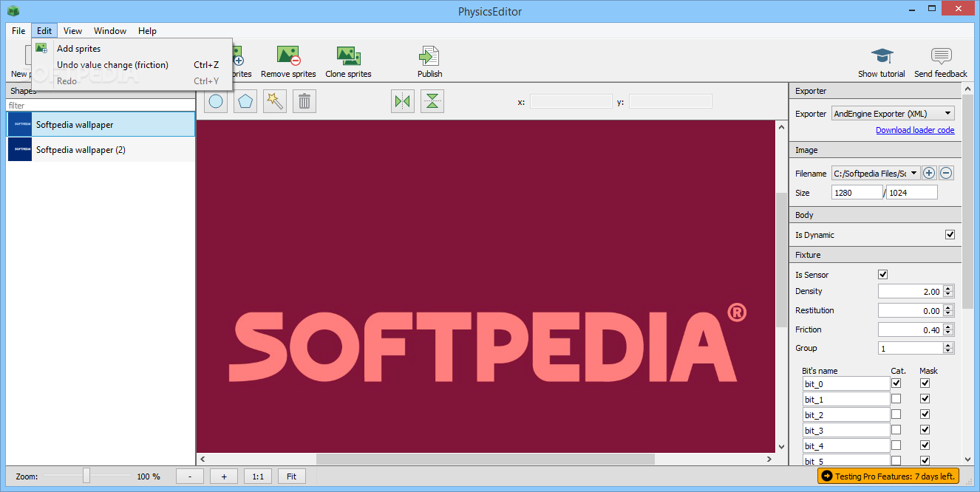Click Testing Pro Features: 7 days left
Viewport: 980px width, 492px height.
click(x=888, y=476)
